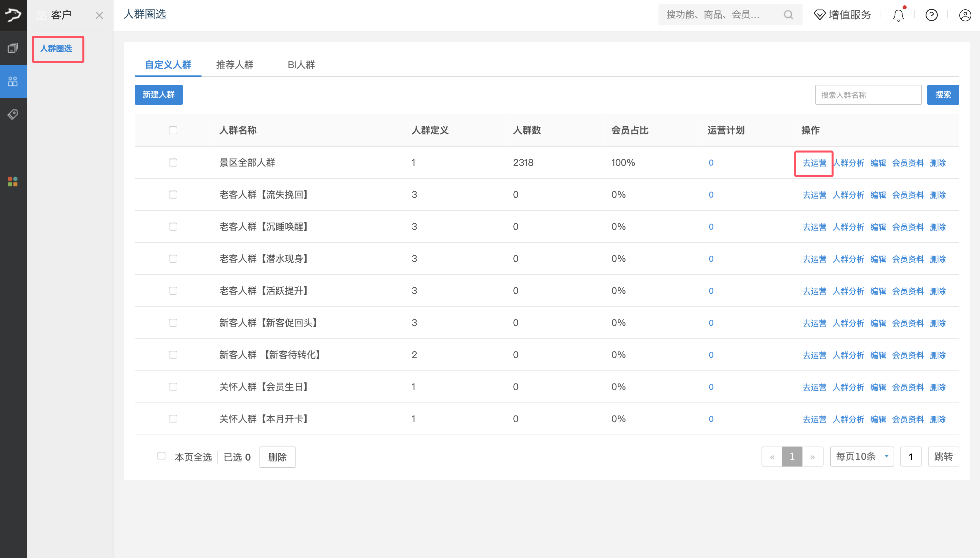
Task: Click the tag icon in the sidebar
Action: (x=13, y=114)
